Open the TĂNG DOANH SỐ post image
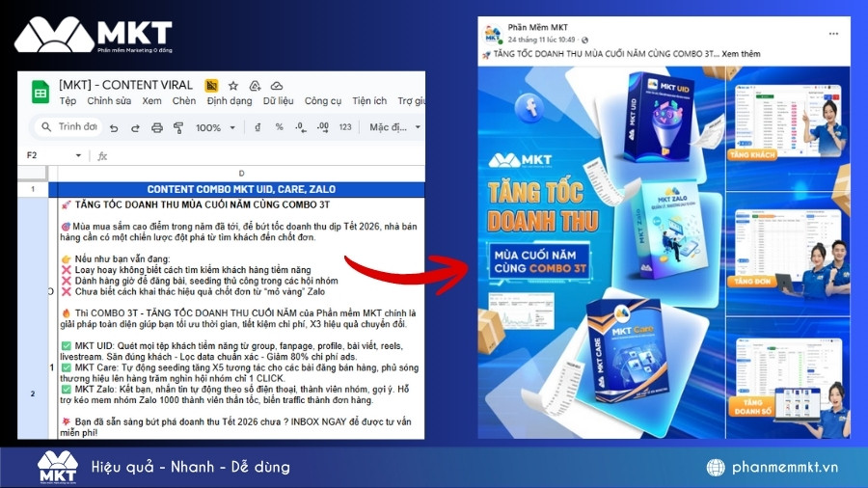This screenshot has width=868, height=488. [x=788, y=378]
